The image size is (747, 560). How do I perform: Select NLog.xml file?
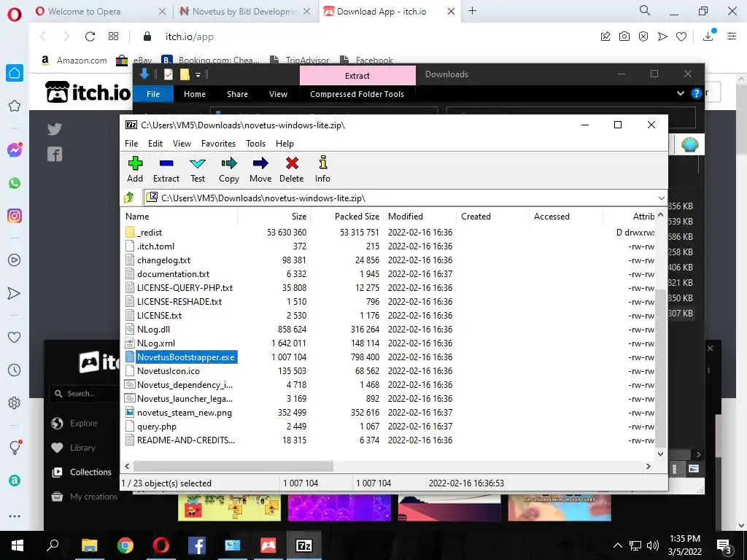(x=156, y=343)
